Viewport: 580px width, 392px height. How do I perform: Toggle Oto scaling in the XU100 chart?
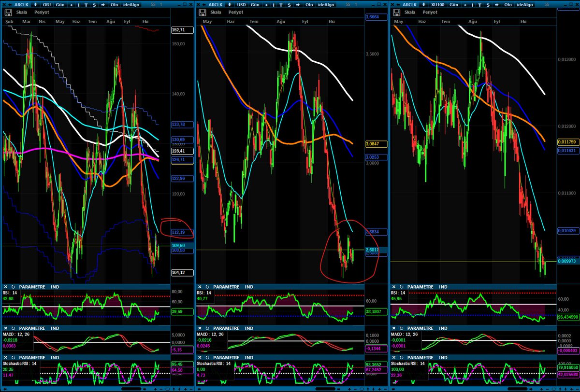click(508, 5)
